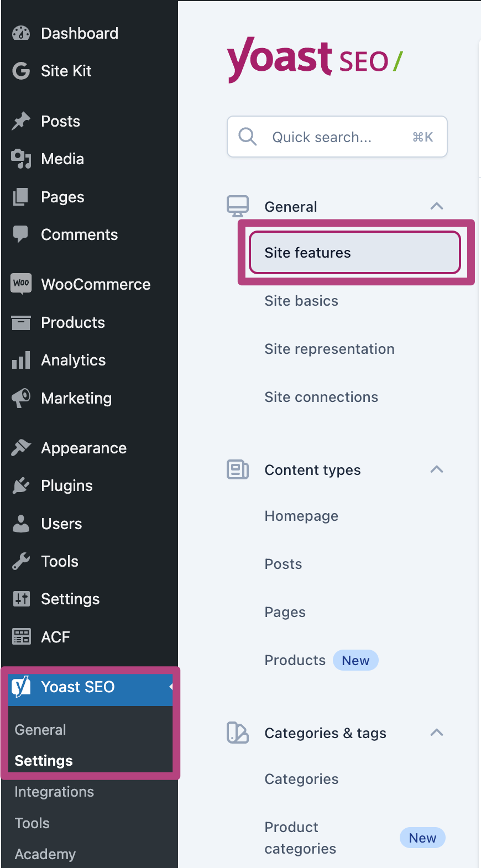
Task: Click the Analytics bar chart icon
Action: pos(21,360)
